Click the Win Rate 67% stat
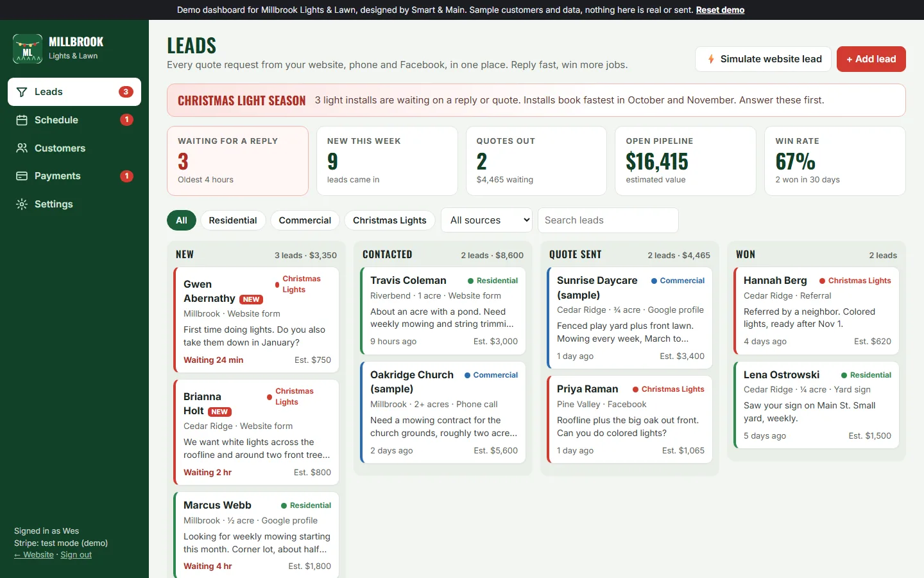The image size is (924, 578). pyautogui.click(x=835, y=161)
